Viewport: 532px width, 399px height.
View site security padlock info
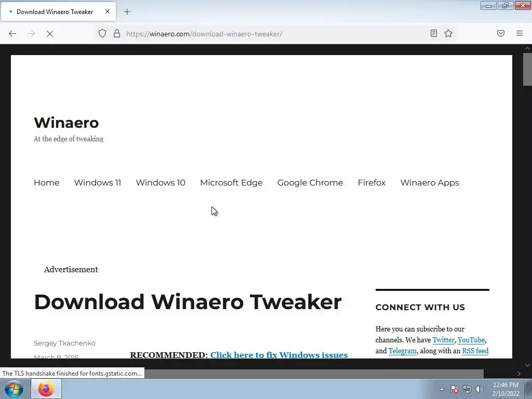(x=117, y=33)
